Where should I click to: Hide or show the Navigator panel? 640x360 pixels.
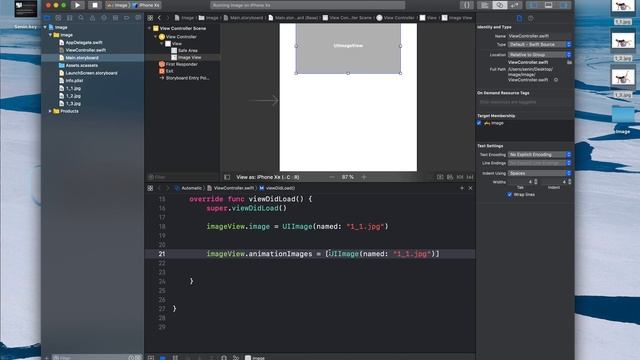click(534, 5)
